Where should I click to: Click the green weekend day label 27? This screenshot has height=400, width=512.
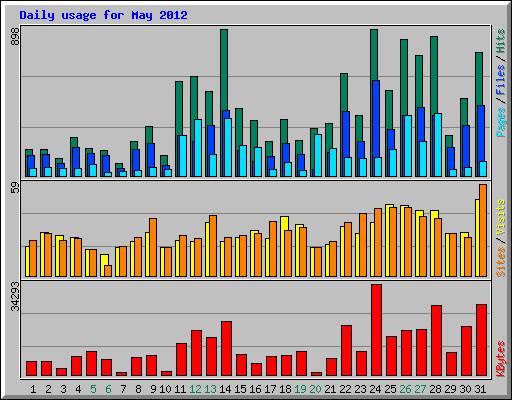tap(420, 389)
